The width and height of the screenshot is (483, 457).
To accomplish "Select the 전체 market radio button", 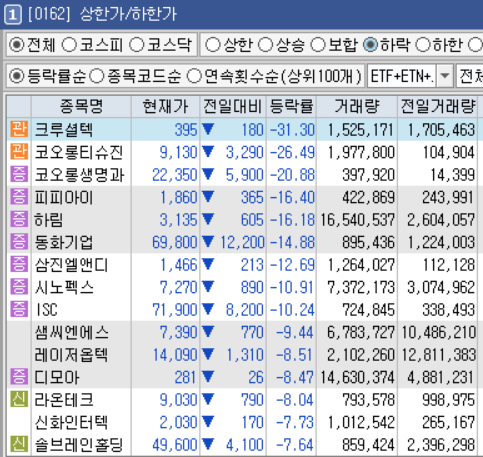I will 16,45.
